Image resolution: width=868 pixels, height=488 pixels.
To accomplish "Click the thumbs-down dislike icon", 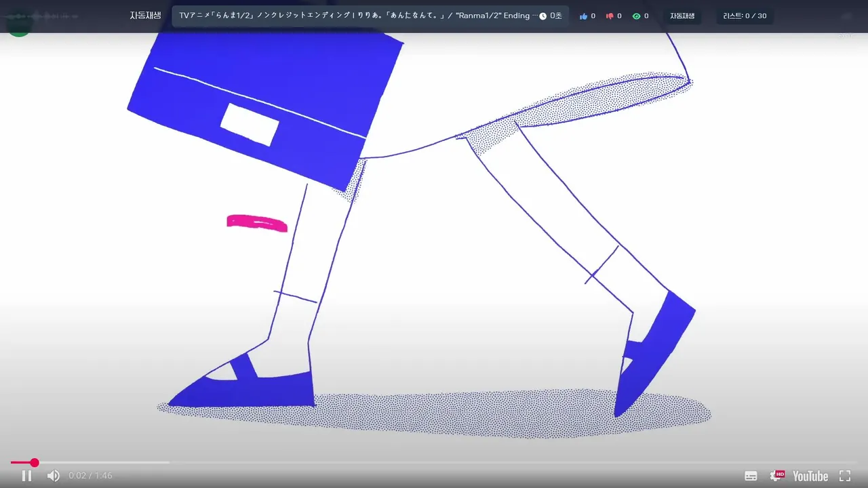I will [x=609, y=16].
